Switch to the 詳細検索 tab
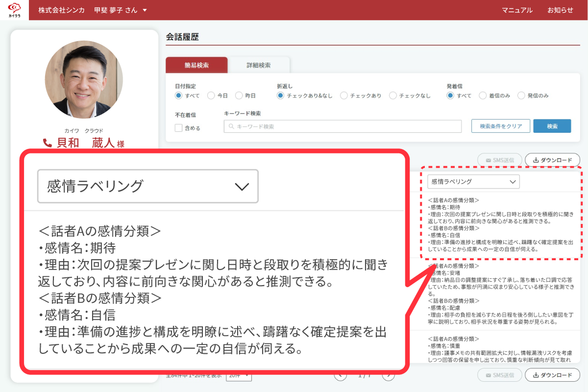This screenshot has height=392, width=588. 258,65
